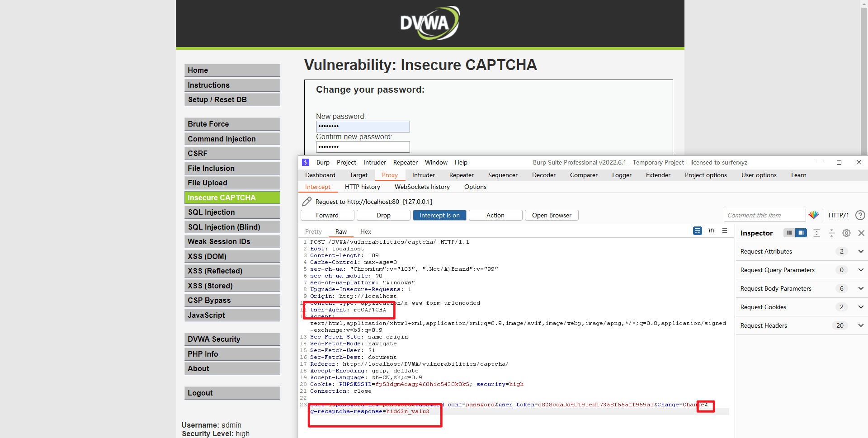The width and height of the screenshot is (868, 438).
Task: Switch to HTTP history sub-tab
Action: [363, 187]
